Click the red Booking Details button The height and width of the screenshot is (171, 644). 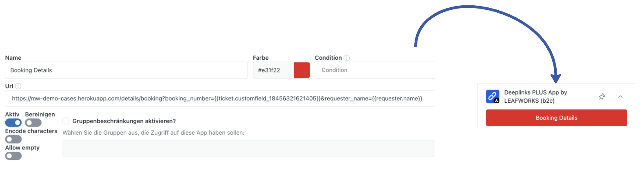(x=556, y=118)
